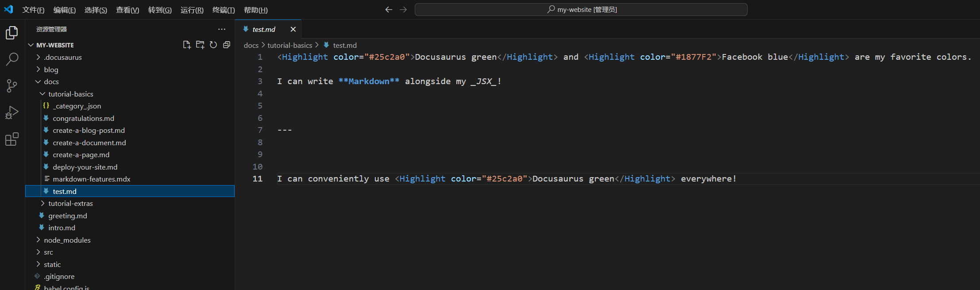Open the Search view in activity bar
This screenshot has height=290, width=980.
pos(12,59)
